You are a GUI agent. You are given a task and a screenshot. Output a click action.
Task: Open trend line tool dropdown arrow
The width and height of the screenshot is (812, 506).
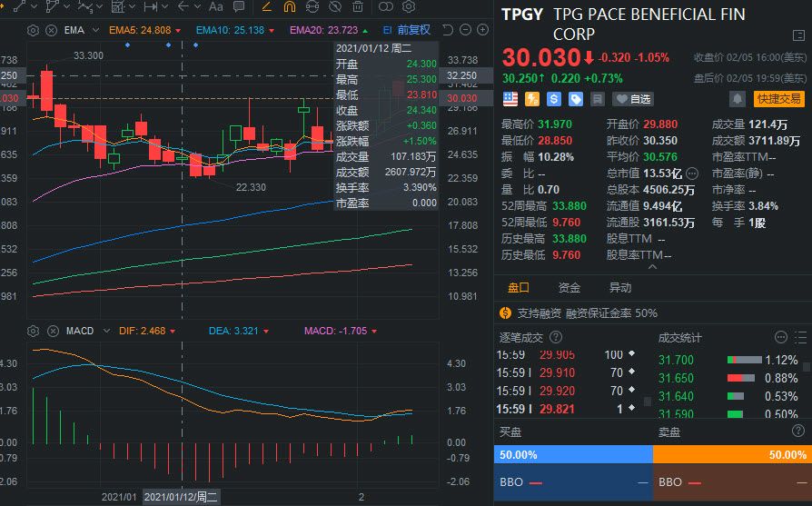point(35,6)
